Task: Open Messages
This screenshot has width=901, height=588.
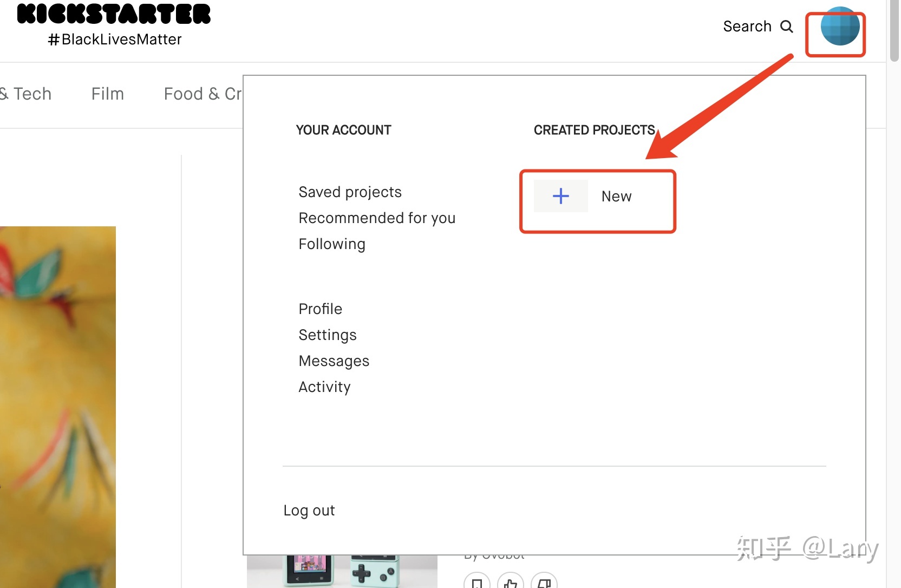Action: click(334, 361)
